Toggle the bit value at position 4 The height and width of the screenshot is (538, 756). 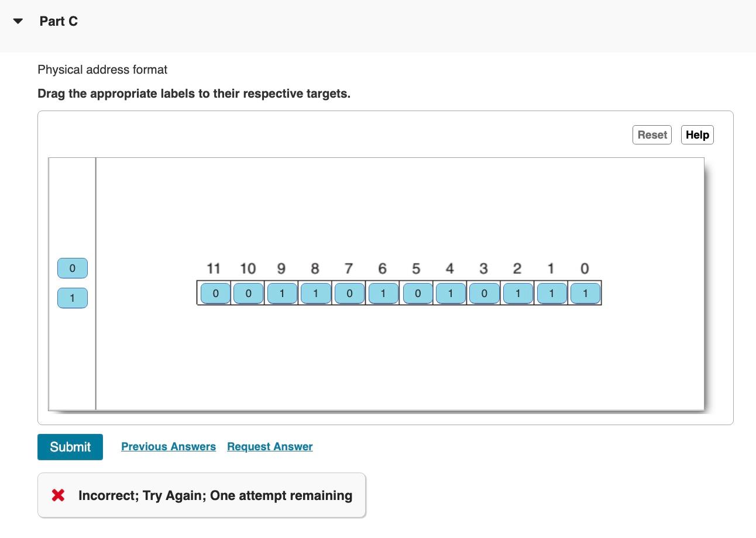click(x=450, y=293)
